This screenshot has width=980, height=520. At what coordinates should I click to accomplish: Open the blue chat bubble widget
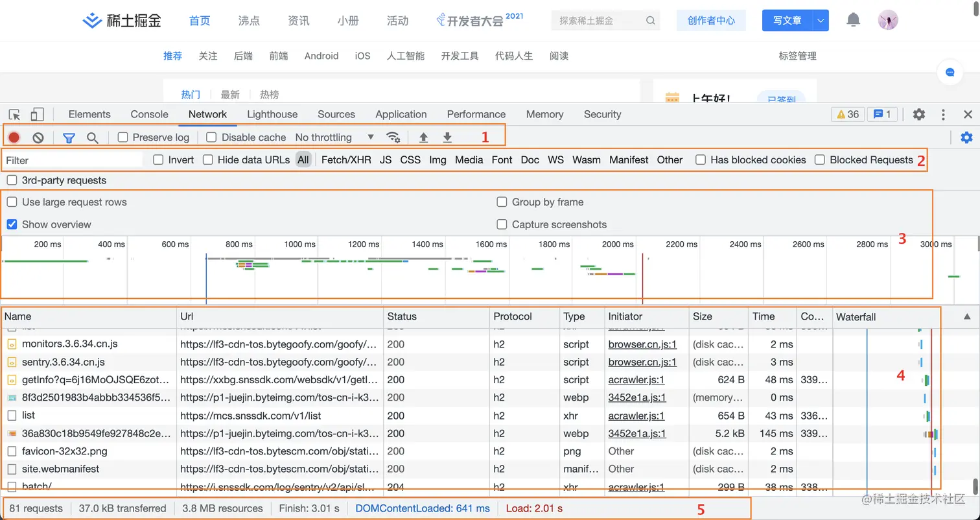click(950, 73)
